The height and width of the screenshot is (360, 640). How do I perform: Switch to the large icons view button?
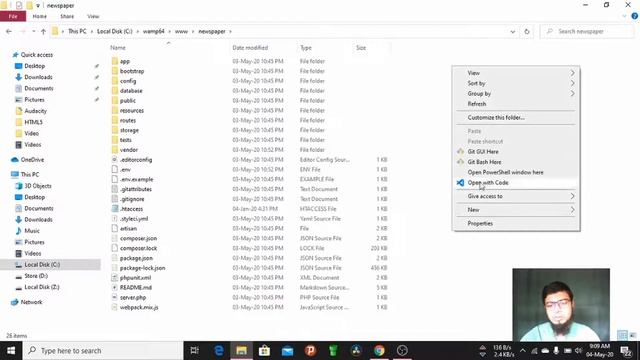(x=633, y=336)
